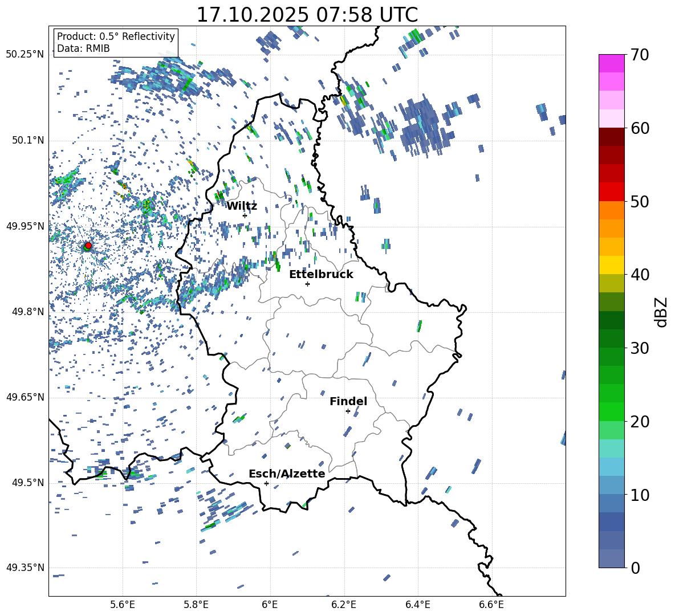Pick the magenta swatch near 70 dBZ

click(x=612, y=63)
